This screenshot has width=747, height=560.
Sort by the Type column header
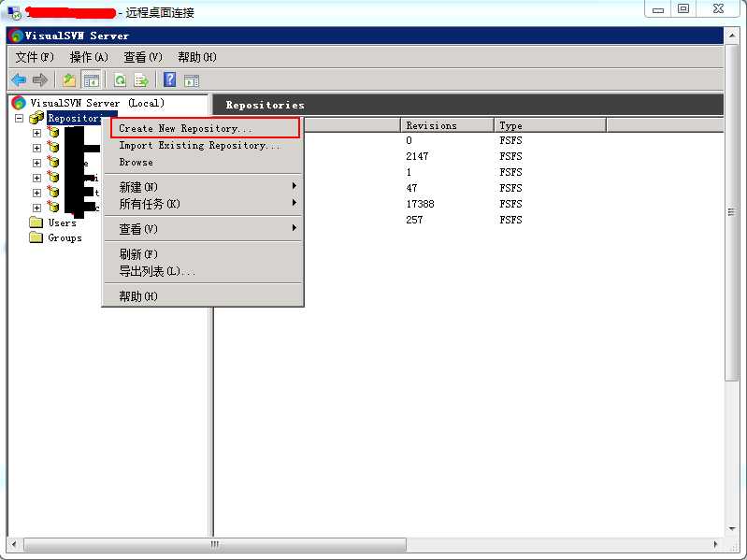551,125
